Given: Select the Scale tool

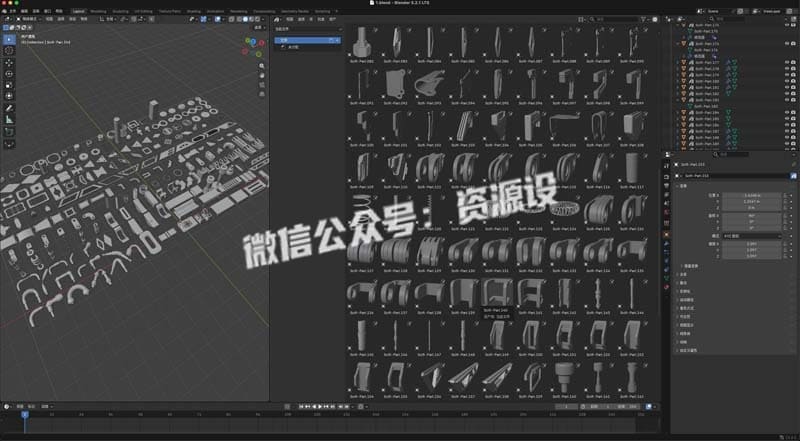Looking at the screenshot, I should (9, 85).
